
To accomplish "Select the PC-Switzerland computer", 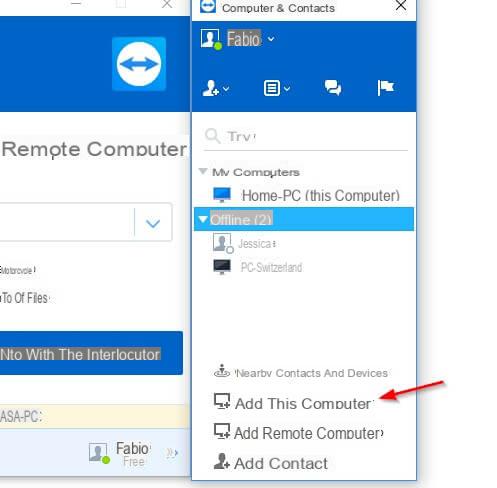I will point(304,267).
